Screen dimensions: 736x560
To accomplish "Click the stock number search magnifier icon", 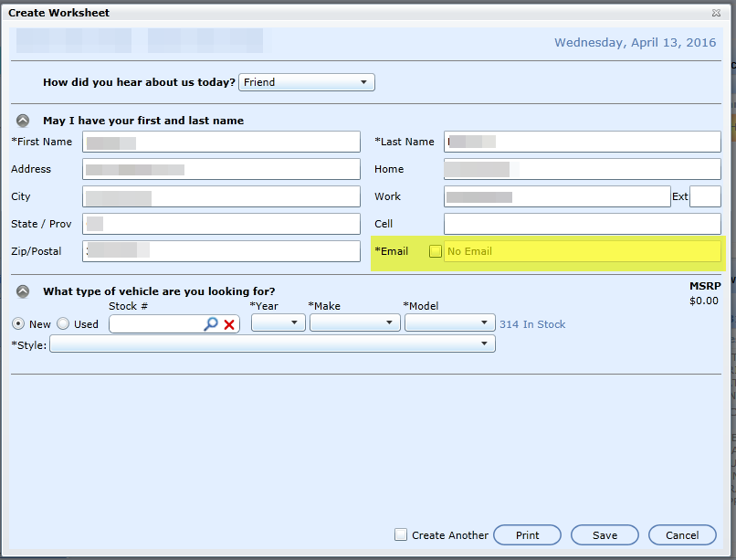I will (x=211, y=324).
